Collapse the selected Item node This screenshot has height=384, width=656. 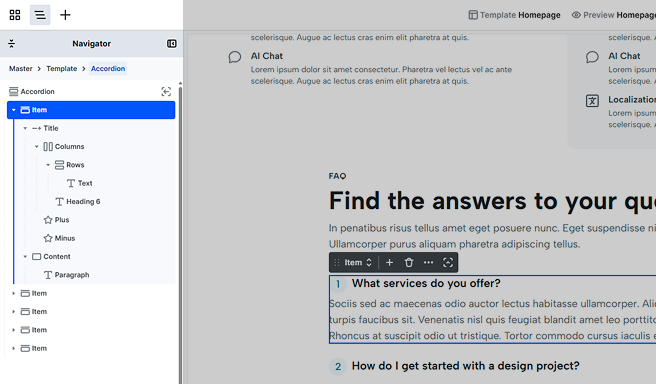[14, 110]
